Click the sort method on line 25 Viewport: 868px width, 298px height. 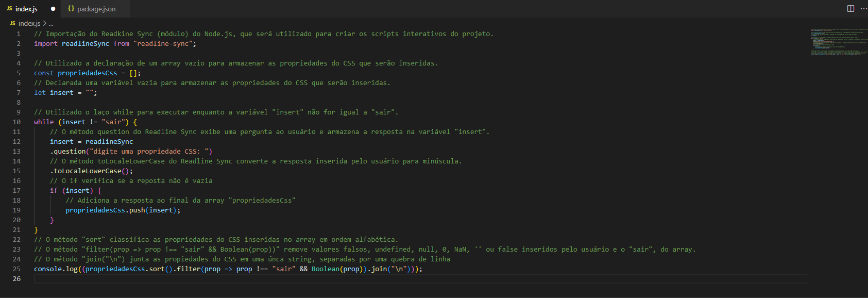[157, 269]
